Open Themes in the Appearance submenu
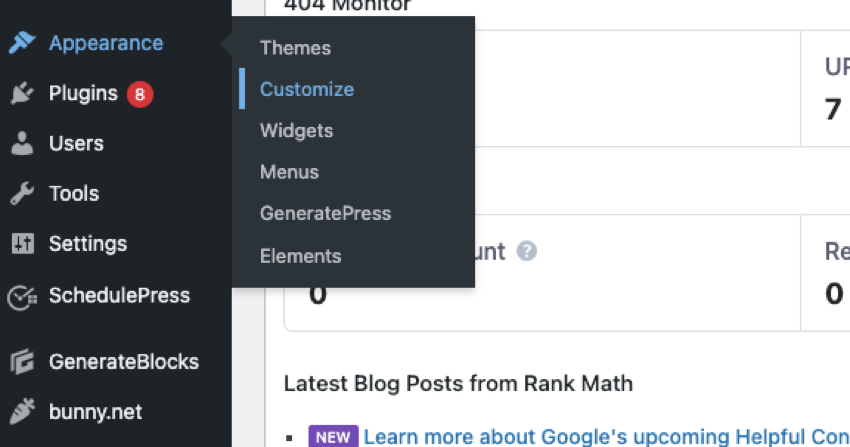This screenshot has height=447, width=850. point(295,48)
